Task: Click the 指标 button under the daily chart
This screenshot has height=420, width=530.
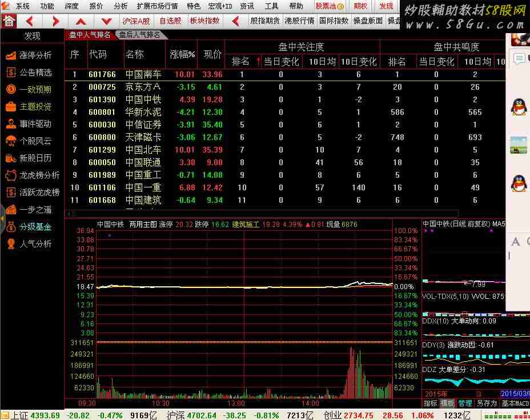Action: 430,403
